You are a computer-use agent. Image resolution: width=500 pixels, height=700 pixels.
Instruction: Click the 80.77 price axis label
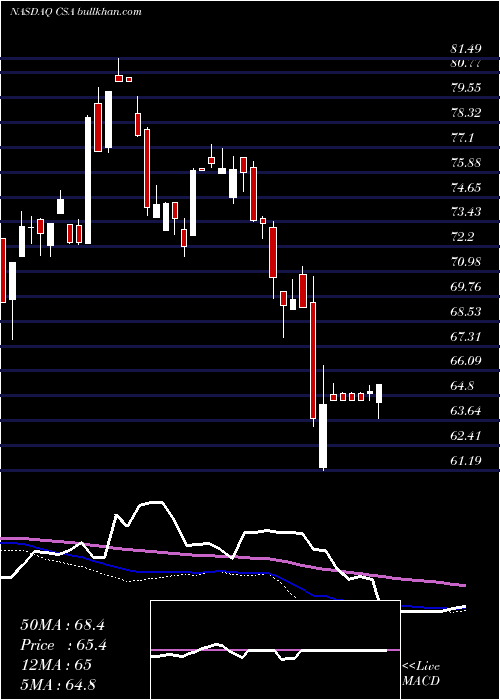pos(466,63)
